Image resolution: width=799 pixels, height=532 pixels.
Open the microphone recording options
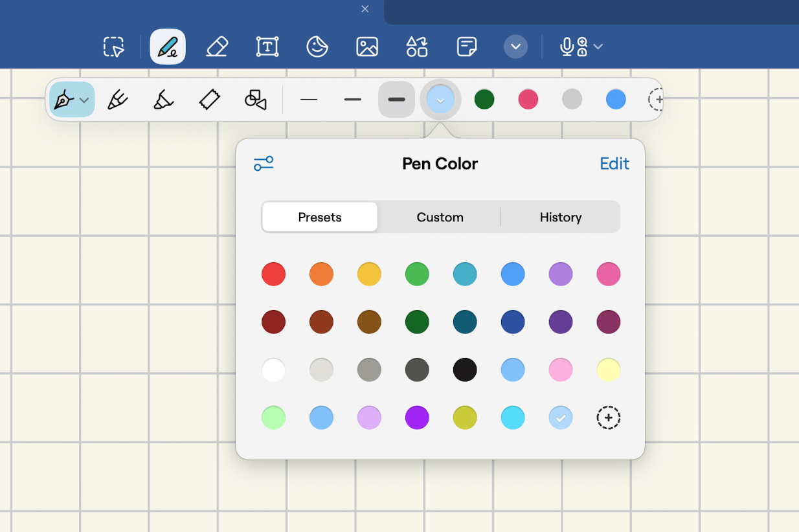(581, 47)
